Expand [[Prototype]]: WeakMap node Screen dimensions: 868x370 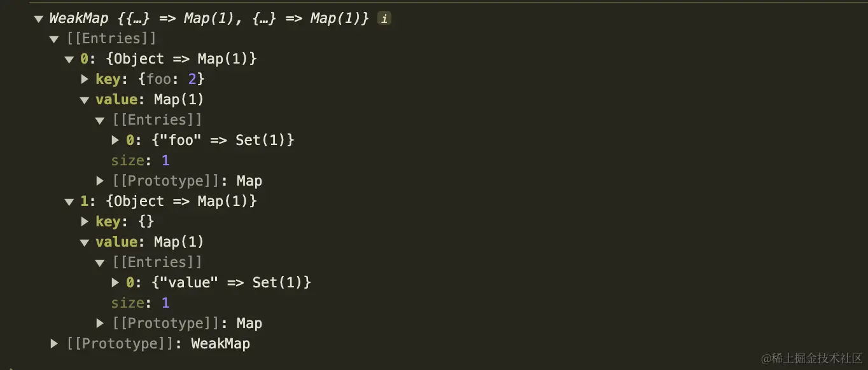point(55,344)
